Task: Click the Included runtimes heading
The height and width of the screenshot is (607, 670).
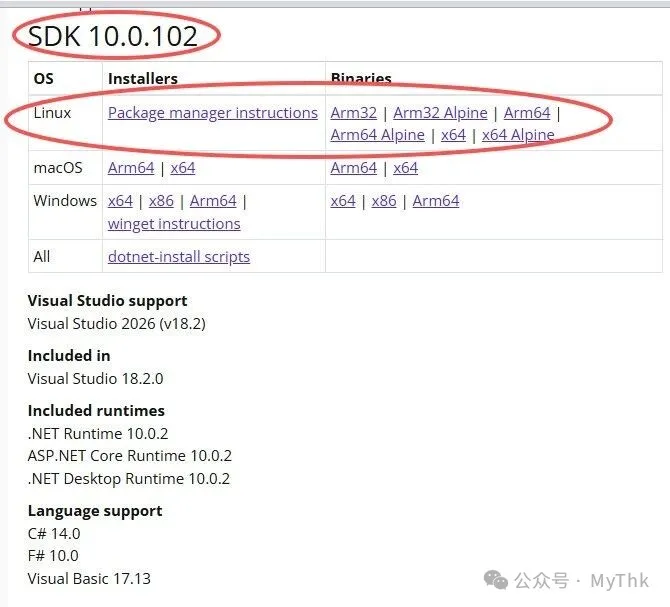Action: click(96, 411)
